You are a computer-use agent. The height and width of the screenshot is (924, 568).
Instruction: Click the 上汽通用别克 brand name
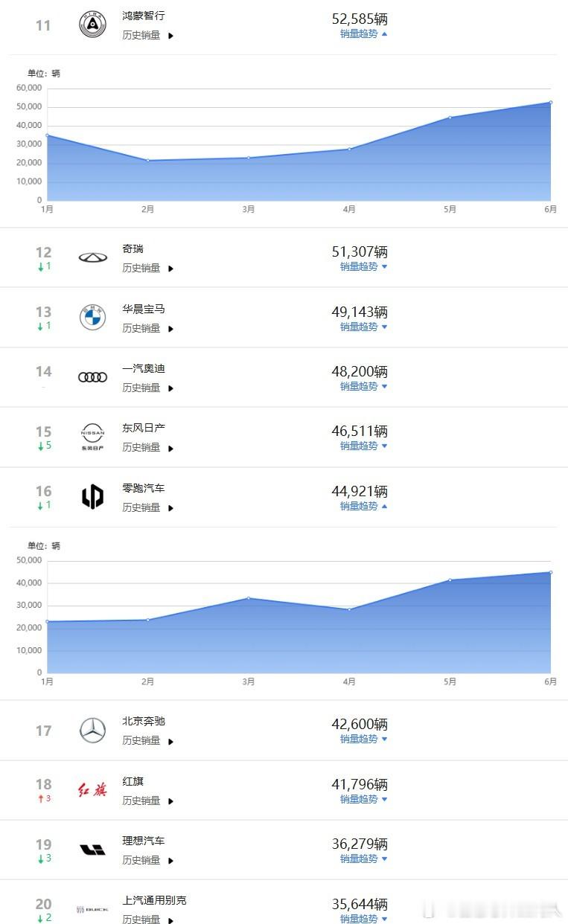(x=154, y=900)
